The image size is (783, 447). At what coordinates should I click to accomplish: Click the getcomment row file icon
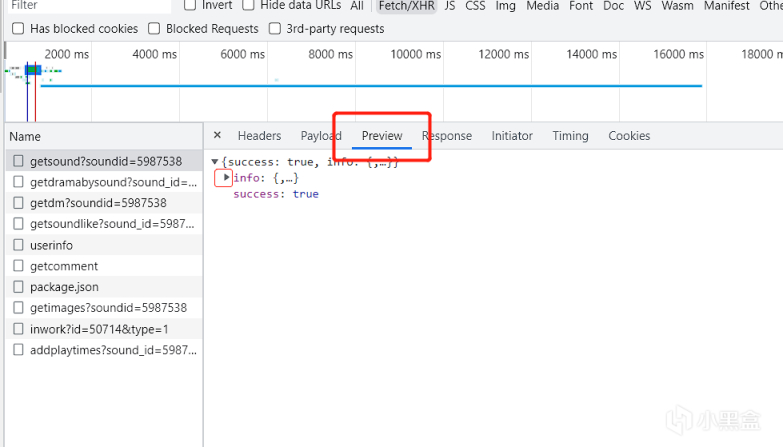18,266
